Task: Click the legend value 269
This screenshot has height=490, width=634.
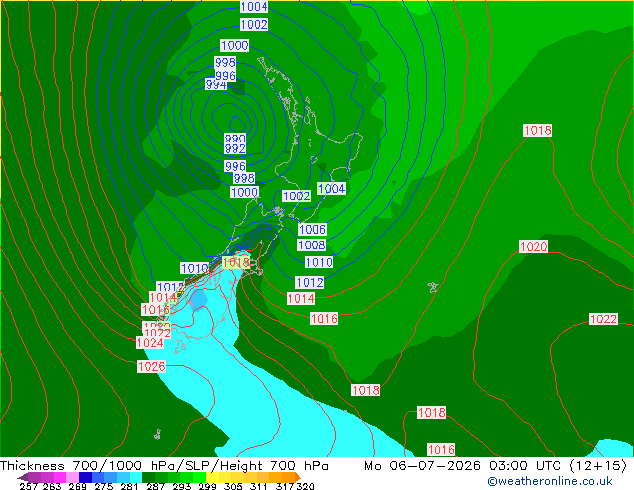Action: coord(78,486)
